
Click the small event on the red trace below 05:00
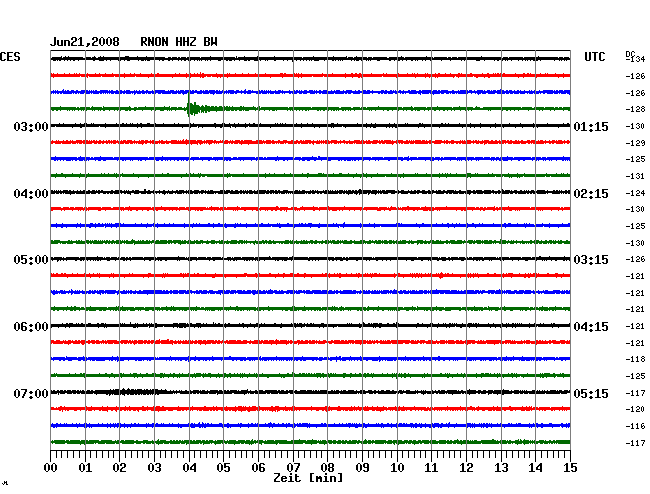click(x=441, y=276)
